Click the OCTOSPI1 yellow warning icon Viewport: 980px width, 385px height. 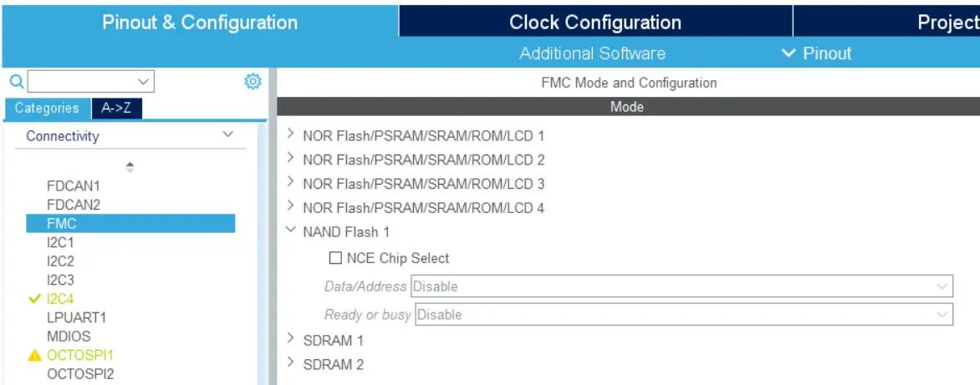click(x=34, y=355)
